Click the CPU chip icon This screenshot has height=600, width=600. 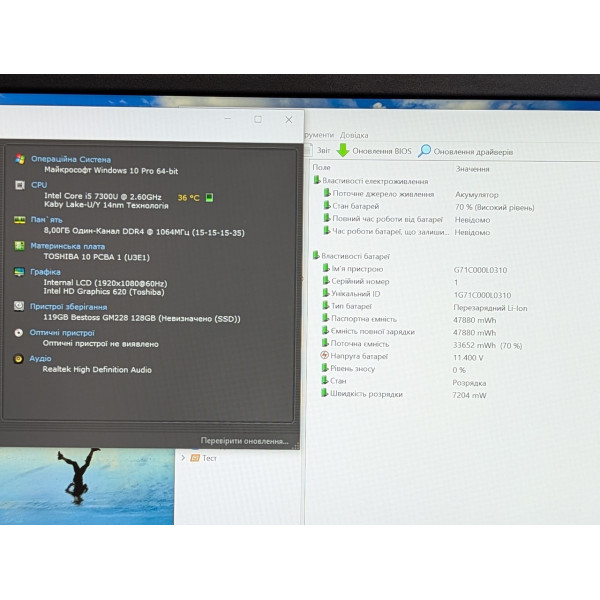click(x=20, y=185)
